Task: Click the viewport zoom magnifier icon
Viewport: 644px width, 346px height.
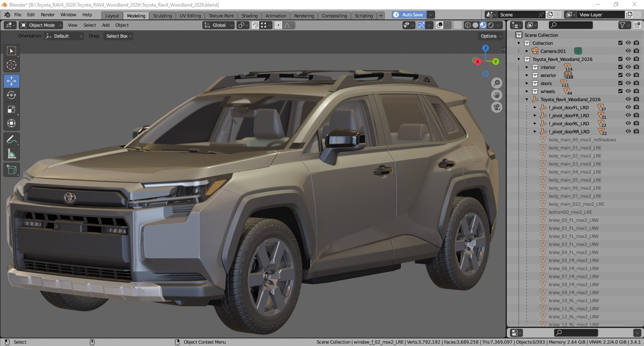Action: (x=497, y=83)
